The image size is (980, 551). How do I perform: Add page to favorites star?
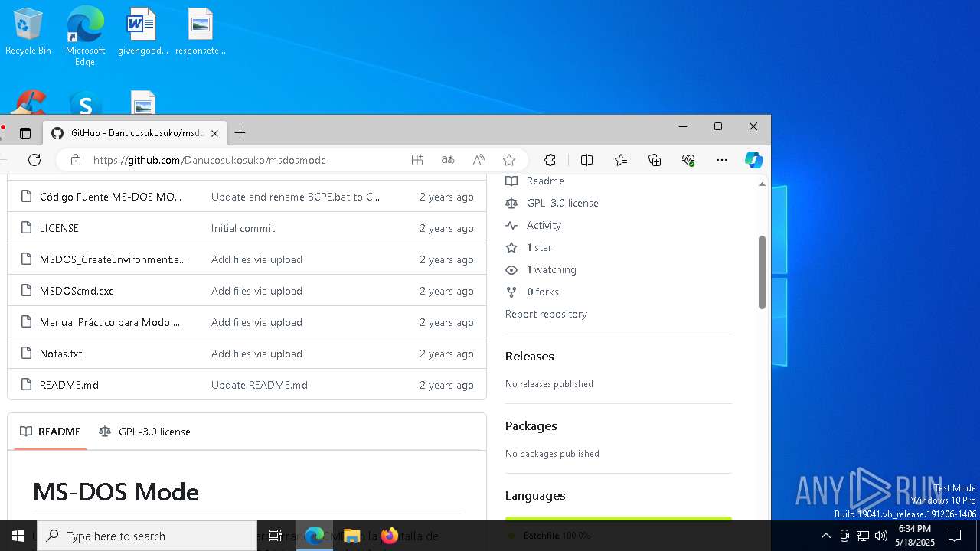[x=509, y=160]
